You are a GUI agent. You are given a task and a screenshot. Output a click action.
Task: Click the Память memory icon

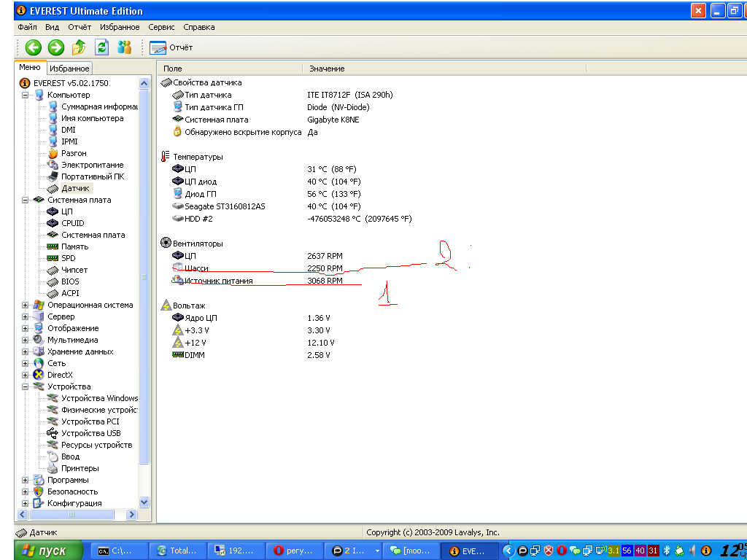point(53,246)
